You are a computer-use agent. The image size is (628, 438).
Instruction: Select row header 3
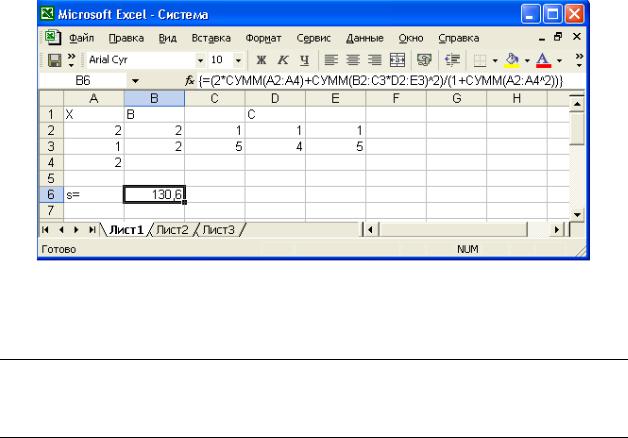pyautogui.click(x=51, y=147)
